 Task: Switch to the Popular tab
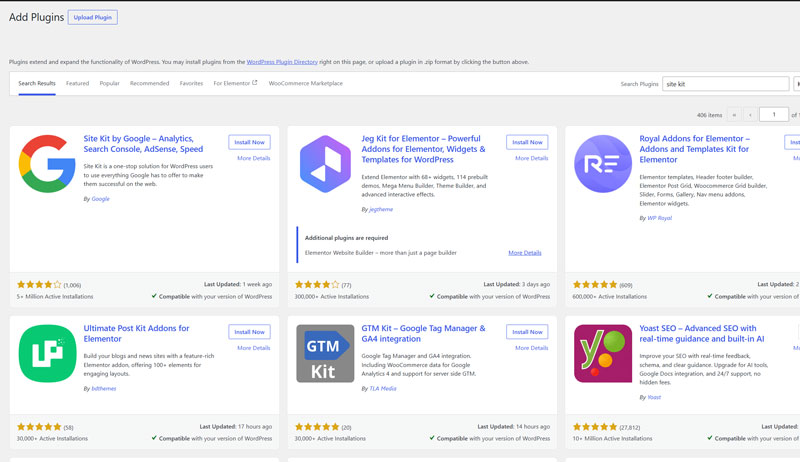click(x=109, y=83)
